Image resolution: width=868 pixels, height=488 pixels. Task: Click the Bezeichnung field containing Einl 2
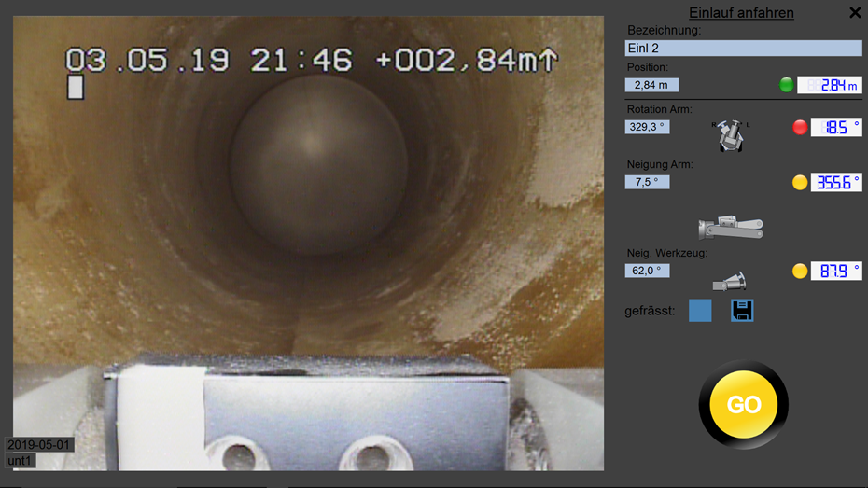click(x=743, y=49)
